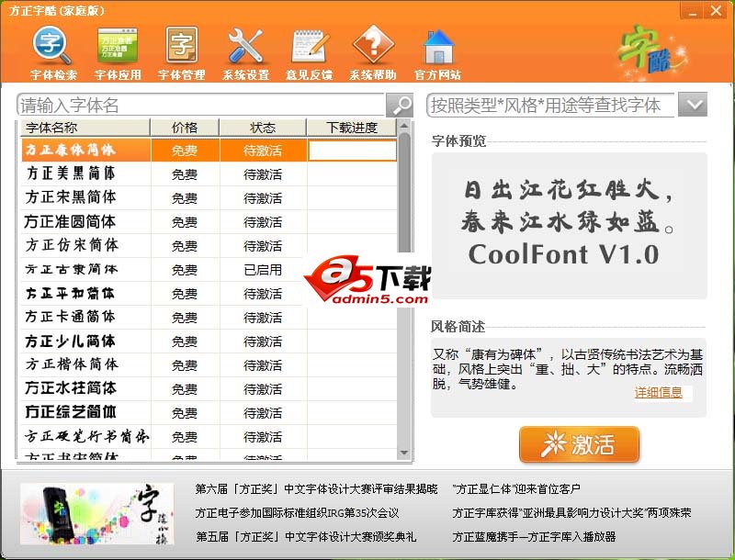Select the 方正仿宋简体 font row
This screenshot has height=560, width=735.
209,246
